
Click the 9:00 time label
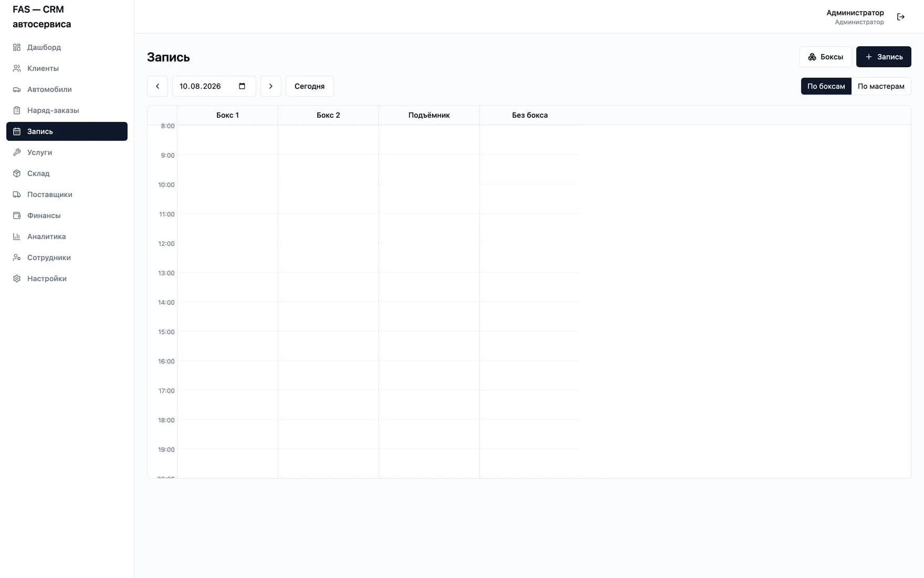tap(167, 156)
